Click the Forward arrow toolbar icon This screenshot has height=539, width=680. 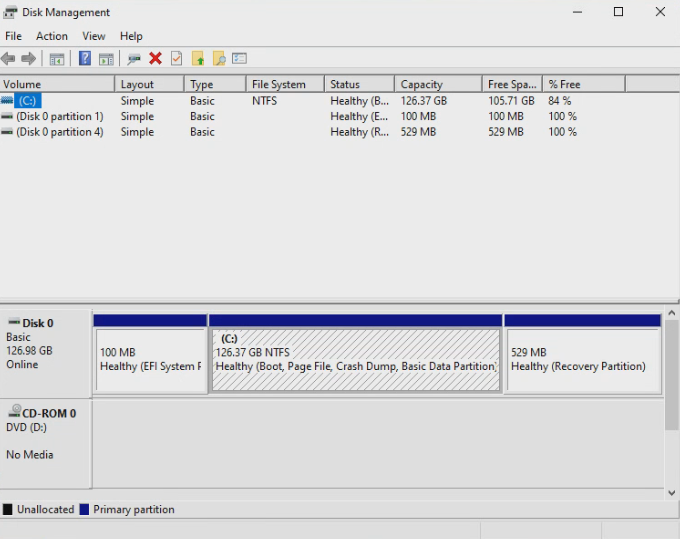tap(29, 59)
